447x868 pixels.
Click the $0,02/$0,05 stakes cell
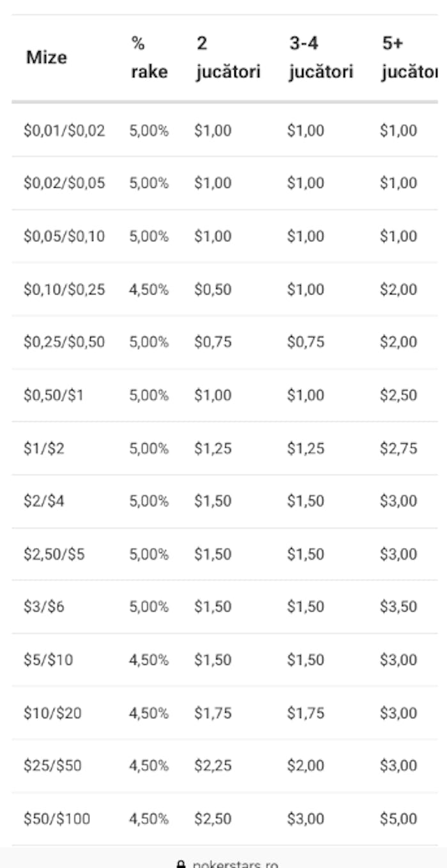(x=64, y=183)
